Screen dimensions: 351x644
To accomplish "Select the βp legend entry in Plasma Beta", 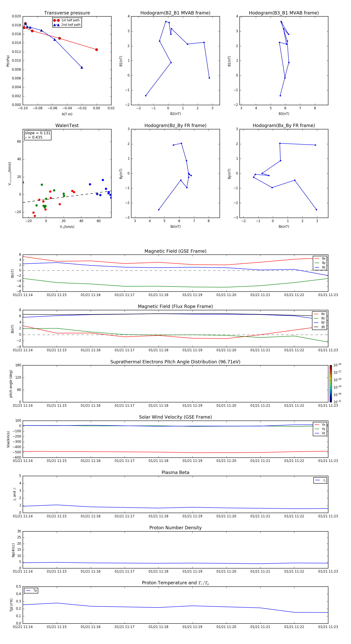I will click(x=320, y=480).
